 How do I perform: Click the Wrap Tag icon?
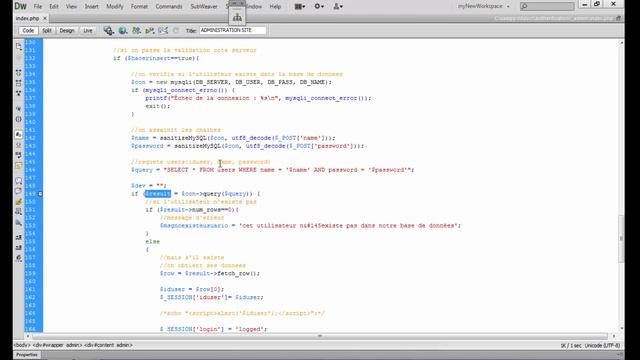(x=19, y=202)
